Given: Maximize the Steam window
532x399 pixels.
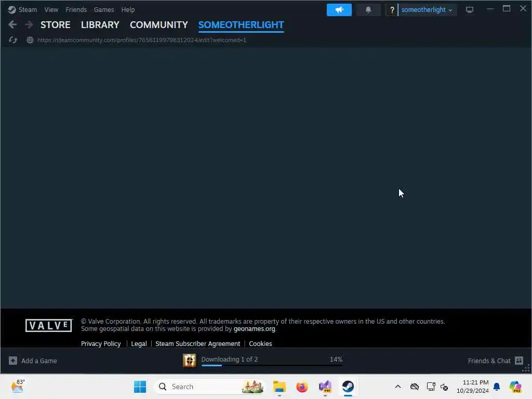Looking at the screenshot, I should (507, 8).
